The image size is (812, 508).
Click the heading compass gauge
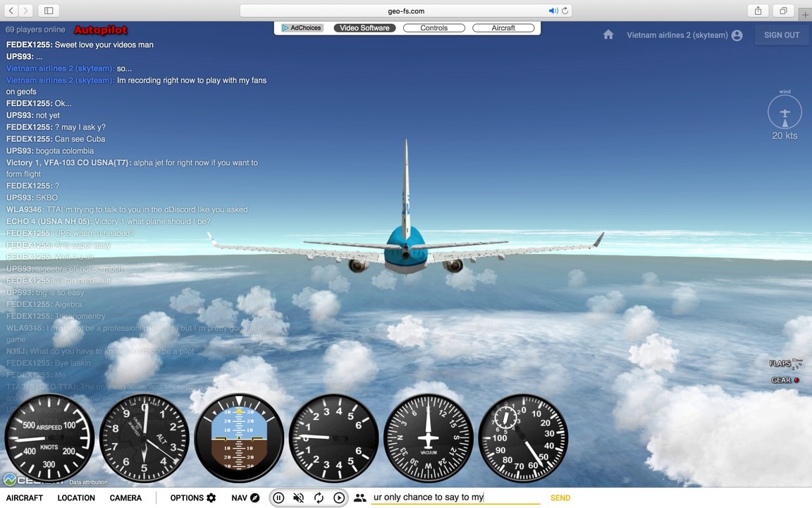point(429,438)
